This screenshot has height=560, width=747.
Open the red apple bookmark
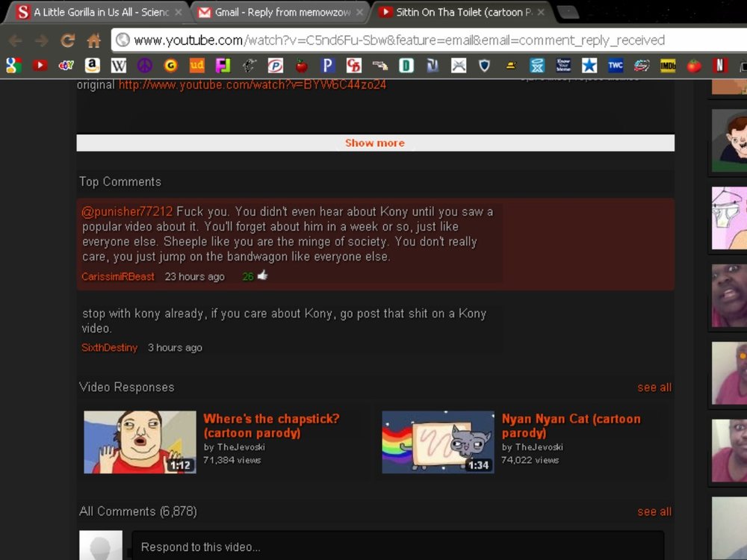pyautogui.click(x=301, y=65)
